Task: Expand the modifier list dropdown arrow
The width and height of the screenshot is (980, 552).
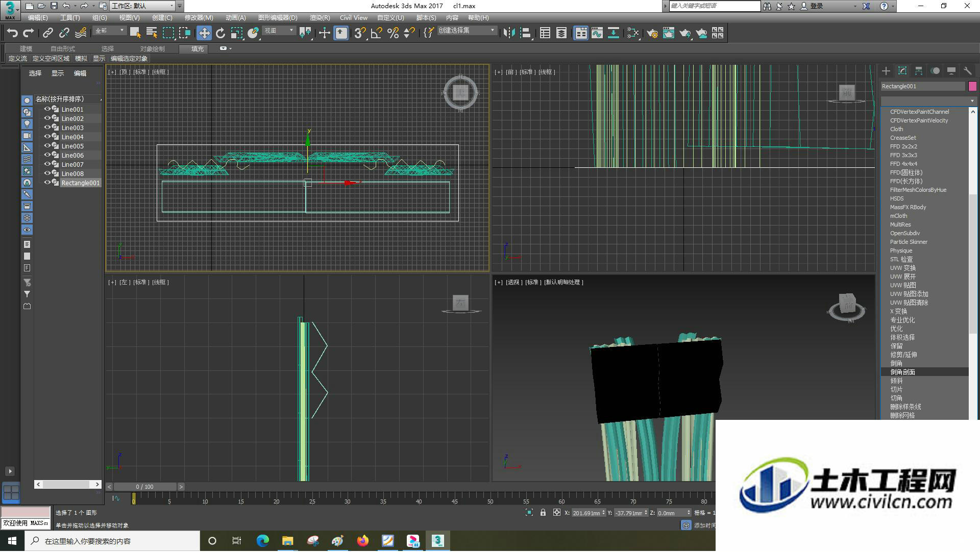Action: tap(972, 101)
